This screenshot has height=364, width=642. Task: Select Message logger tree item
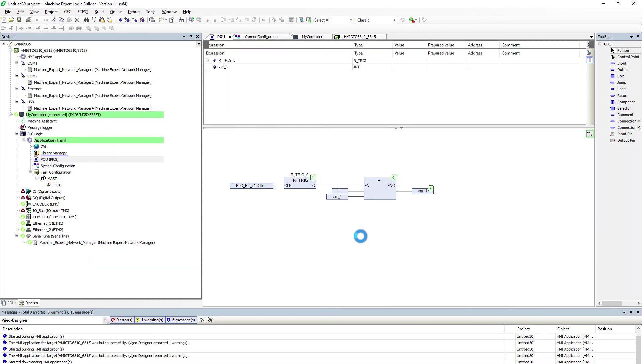click(x=40, y=127)
